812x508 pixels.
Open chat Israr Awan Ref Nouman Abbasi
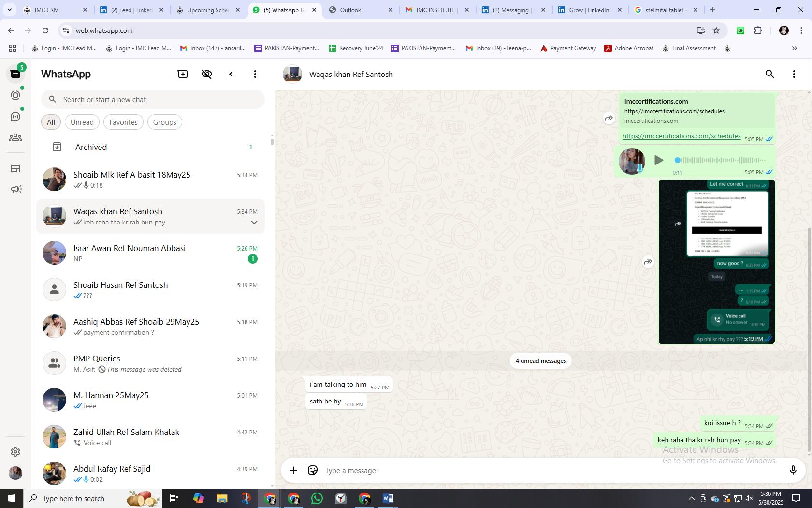point(151,253)
